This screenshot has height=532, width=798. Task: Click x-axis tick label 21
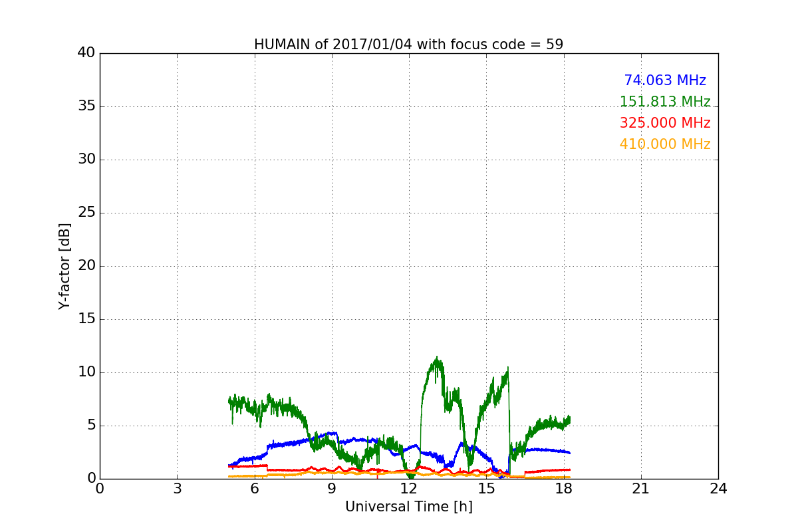coord(641,488)
